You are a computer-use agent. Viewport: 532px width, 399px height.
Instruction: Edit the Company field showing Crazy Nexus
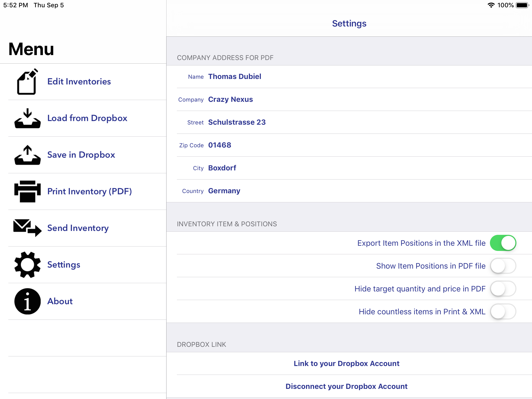[230, 99]
